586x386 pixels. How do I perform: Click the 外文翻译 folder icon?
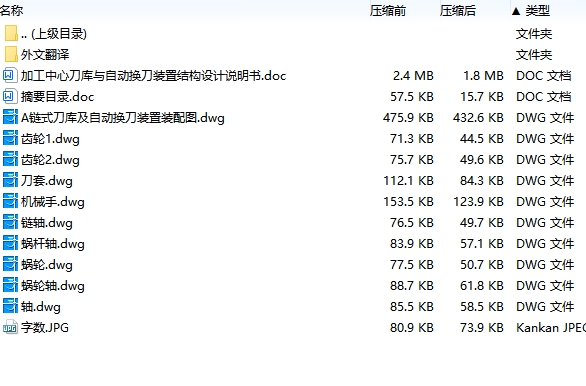(x=11, y=54)
